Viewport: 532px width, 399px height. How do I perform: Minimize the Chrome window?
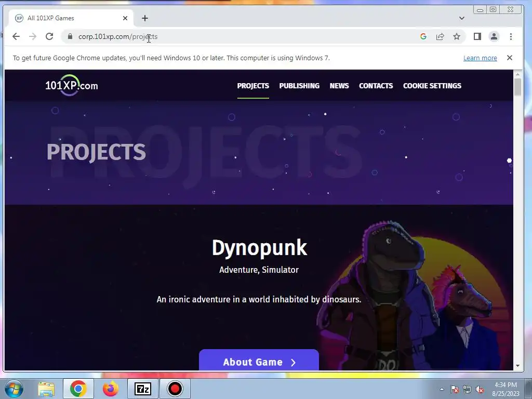tap(480, 10)
